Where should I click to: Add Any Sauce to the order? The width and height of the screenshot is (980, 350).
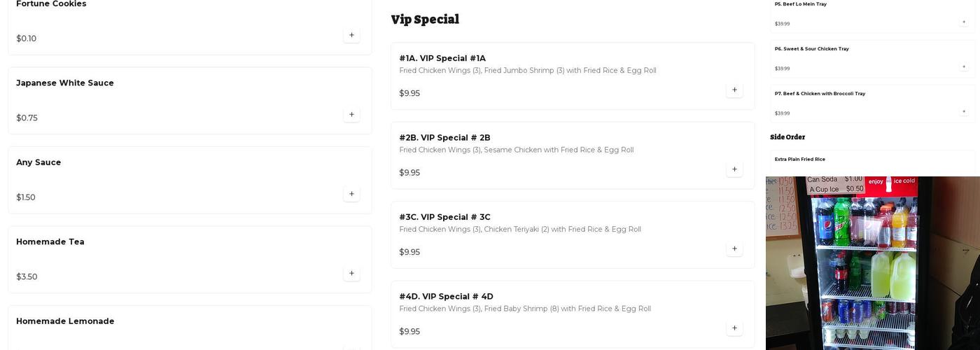pos(351,194)
